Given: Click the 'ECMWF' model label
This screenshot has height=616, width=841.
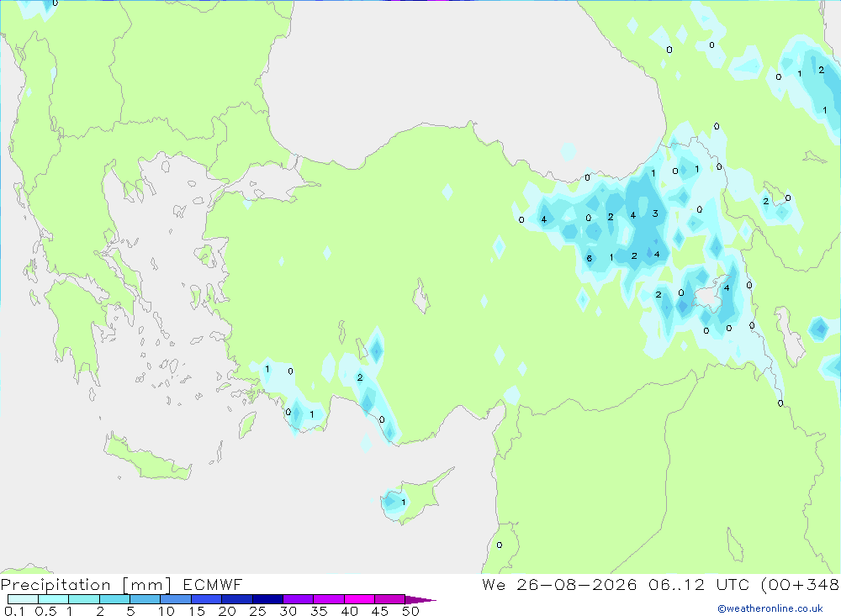Looking at the screenshot, I should pyautogui.click(x=213, y=585).
